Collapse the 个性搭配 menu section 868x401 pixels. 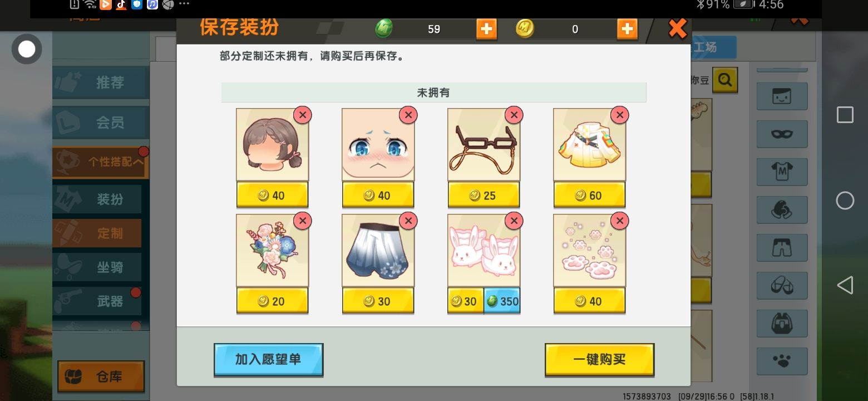101,163
